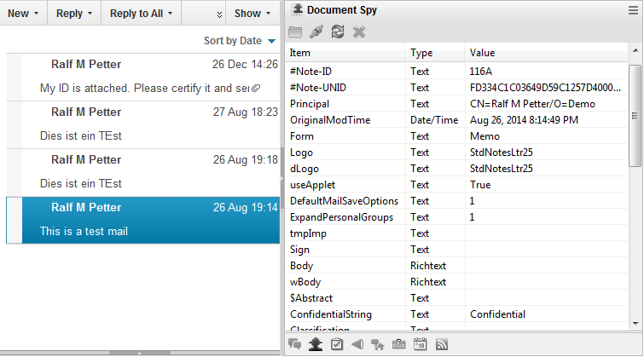Screen dimensions: 644x357
Task: Click value 'CN=Ralf M Petter/O=Demo'
Action: pos(532,104)
